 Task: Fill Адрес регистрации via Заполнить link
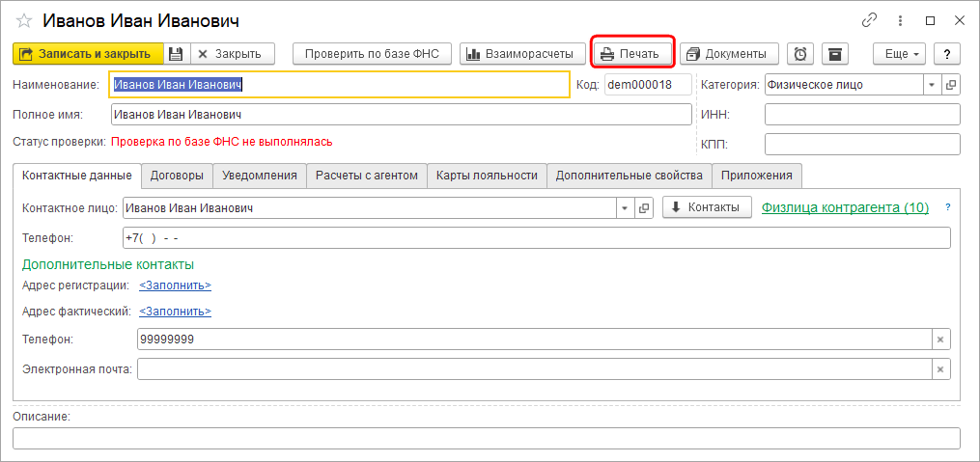(x=175, y=285)
